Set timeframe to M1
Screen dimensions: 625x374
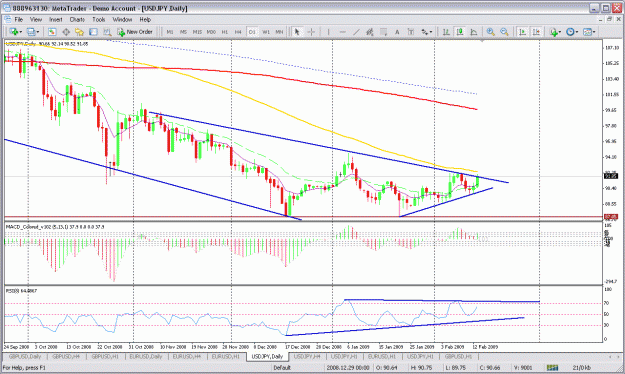[170, 32]
